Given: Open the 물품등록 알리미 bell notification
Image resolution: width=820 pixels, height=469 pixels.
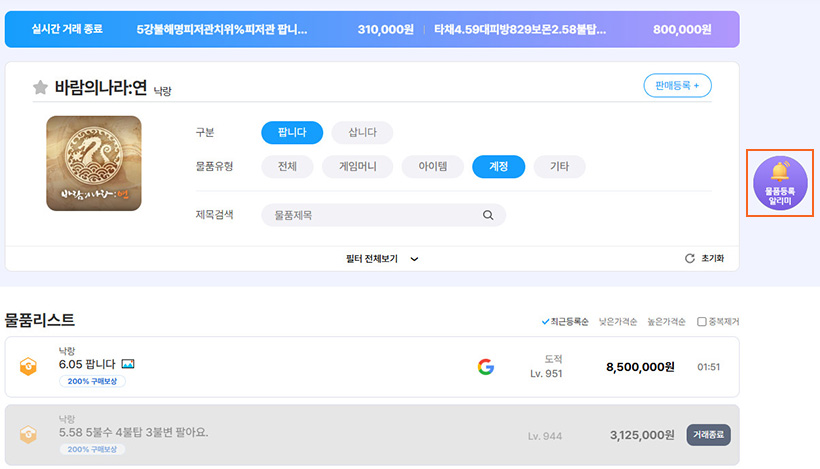Looking at the screenshot, I should [x=780, y=183].
